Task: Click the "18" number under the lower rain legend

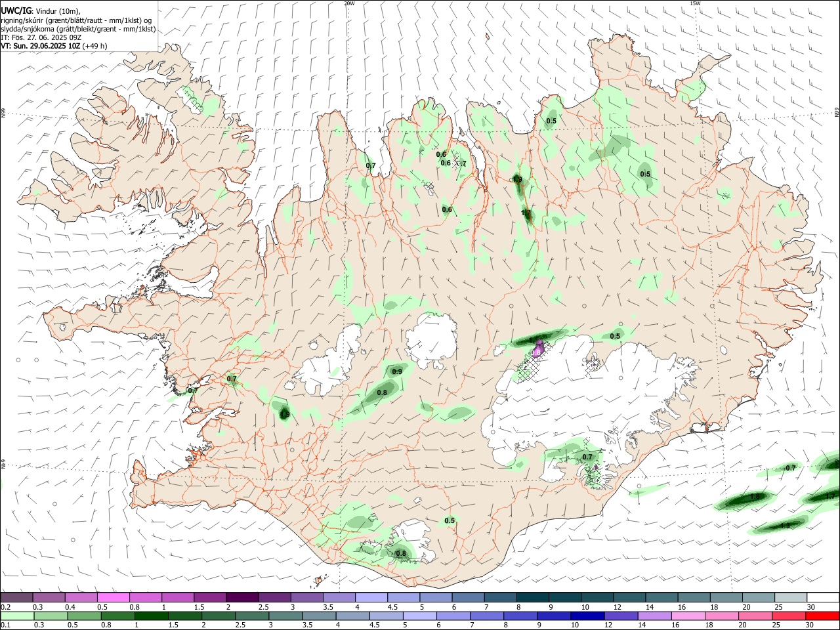Action: point(709,625)
